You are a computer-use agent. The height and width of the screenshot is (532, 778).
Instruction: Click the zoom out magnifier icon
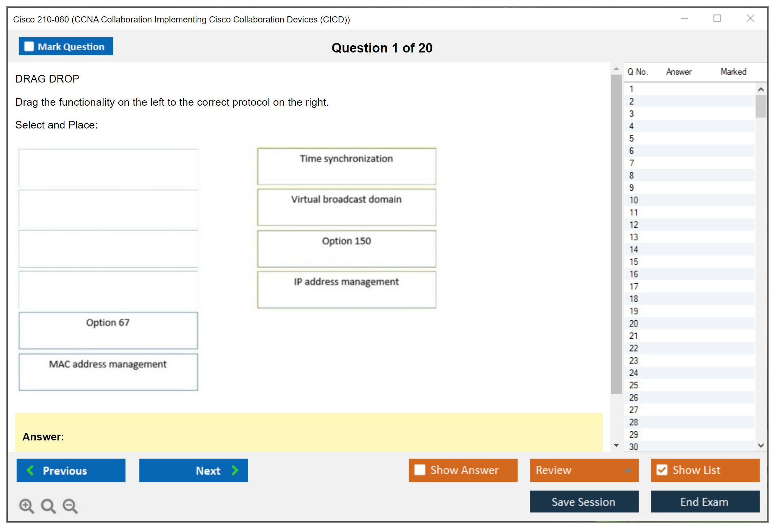pyautogui.click(x=70, y=506)
